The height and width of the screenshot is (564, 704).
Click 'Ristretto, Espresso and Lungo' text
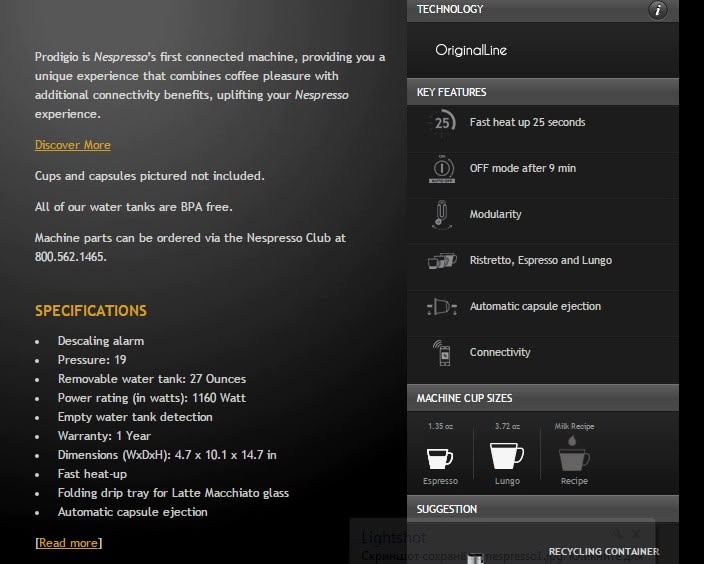click(x=541, y=260)
